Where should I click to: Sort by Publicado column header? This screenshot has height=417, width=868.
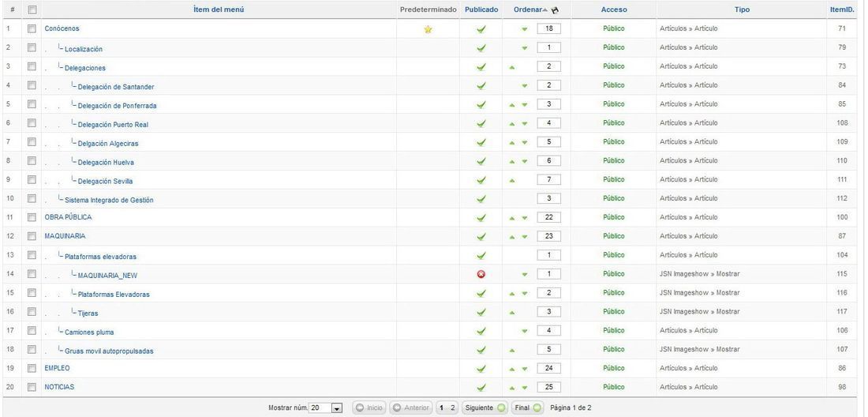tap(481, 9)
